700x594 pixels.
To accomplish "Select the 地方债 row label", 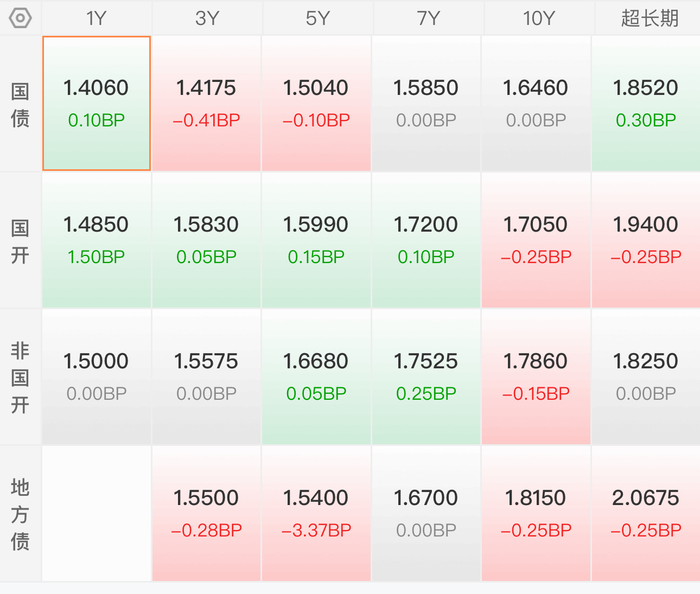I will (20, 514).
